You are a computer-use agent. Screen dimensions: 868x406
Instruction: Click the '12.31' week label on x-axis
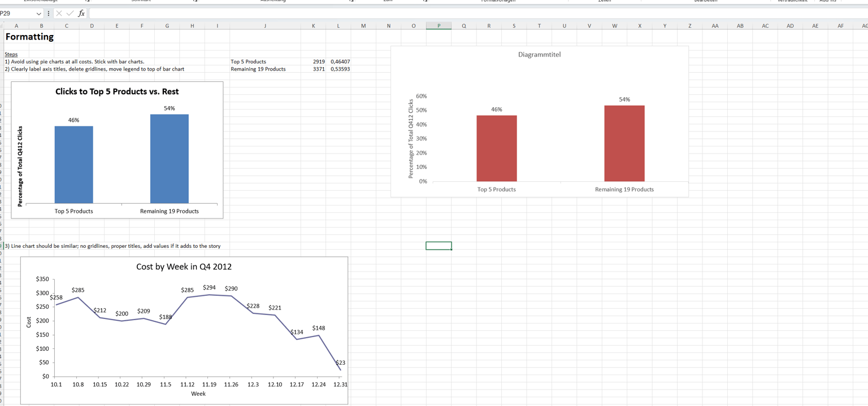(x=340, y=385)
